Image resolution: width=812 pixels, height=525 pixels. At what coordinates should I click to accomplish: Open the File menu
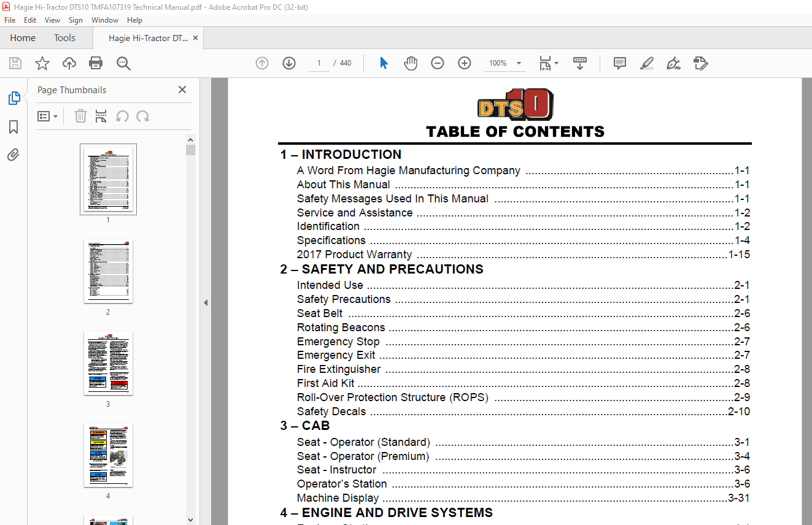10,20
